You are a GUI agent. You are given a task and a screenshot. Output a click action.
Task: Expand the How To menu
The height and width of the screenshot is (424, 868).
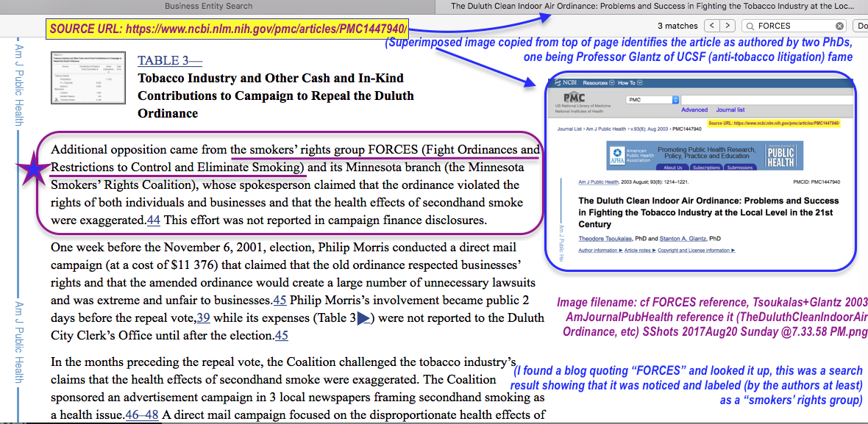tap(630, 83)
